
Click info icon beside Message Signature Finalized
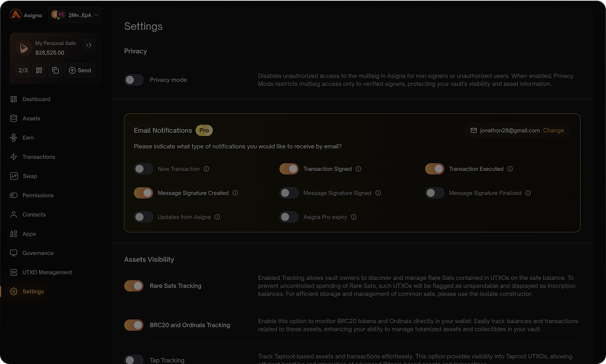click(x=528, y=193)
